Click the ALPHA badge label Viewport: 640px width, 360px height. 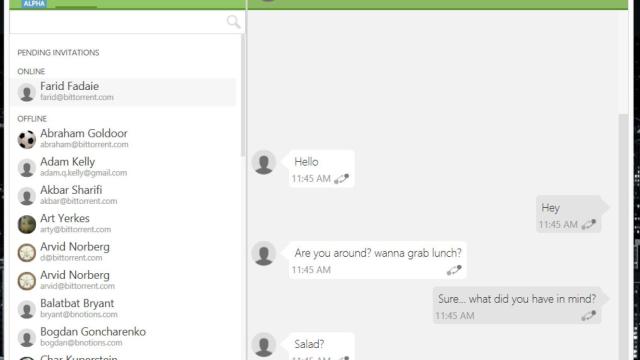point(34,4)
